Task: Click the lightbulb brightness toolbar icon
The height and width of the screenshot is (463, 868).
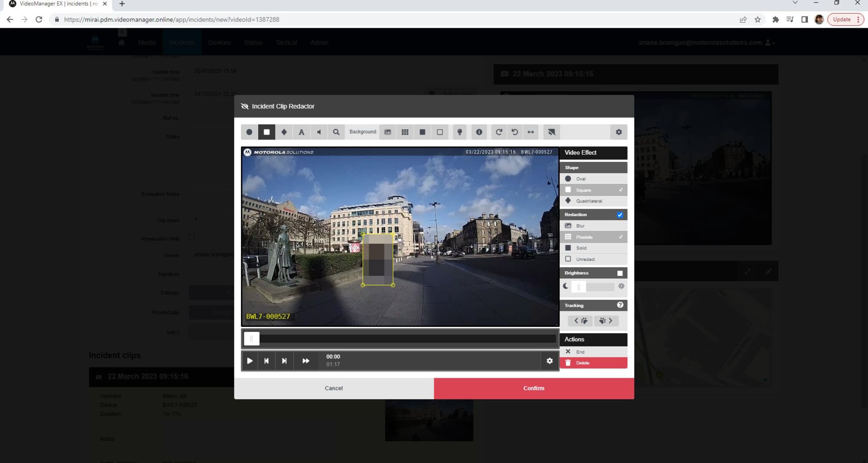Action: tap(460, 132)
